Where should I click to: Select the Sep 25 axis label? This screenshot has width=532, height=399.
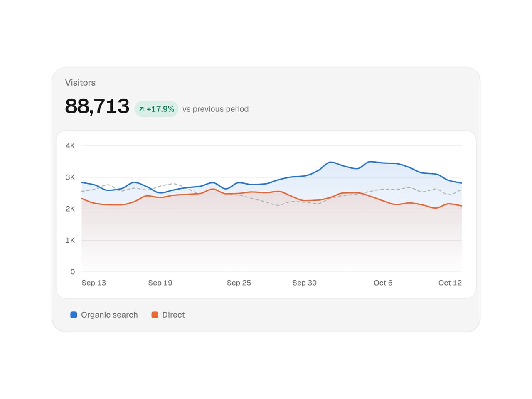coord(239,283)
